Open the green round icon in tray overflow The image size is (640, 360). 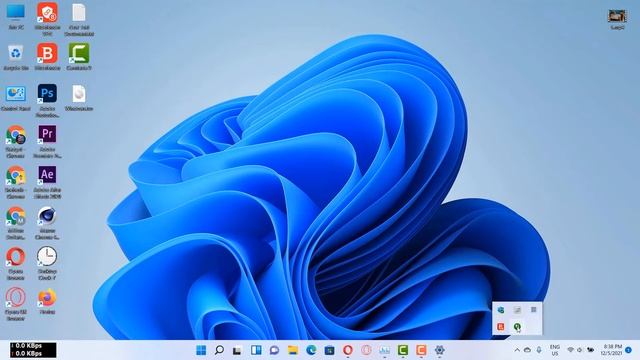(517, 327)
